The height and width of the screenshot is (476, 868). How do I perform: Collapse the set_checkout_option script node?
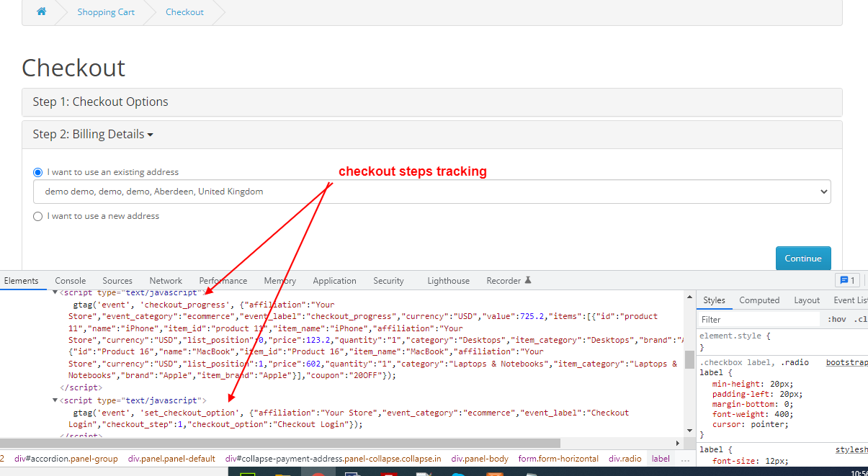click(x=55, y=400)
